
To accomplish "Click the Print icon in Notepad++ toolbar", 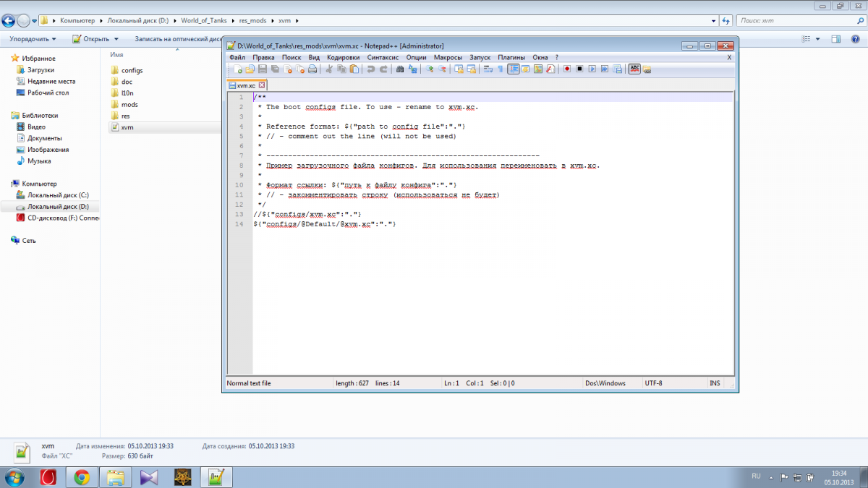I will pyautogui.click(x=312, y=69).
